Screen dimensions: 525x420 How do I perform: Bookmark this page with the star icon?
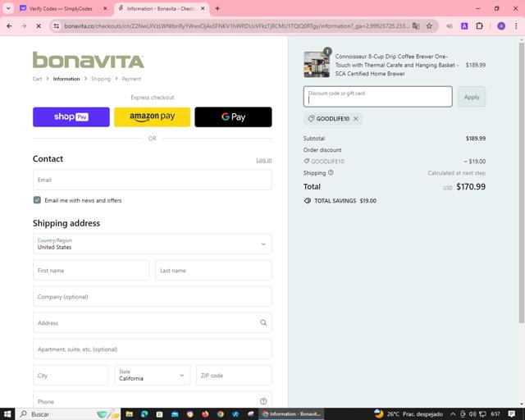click(x=429, y=25)
